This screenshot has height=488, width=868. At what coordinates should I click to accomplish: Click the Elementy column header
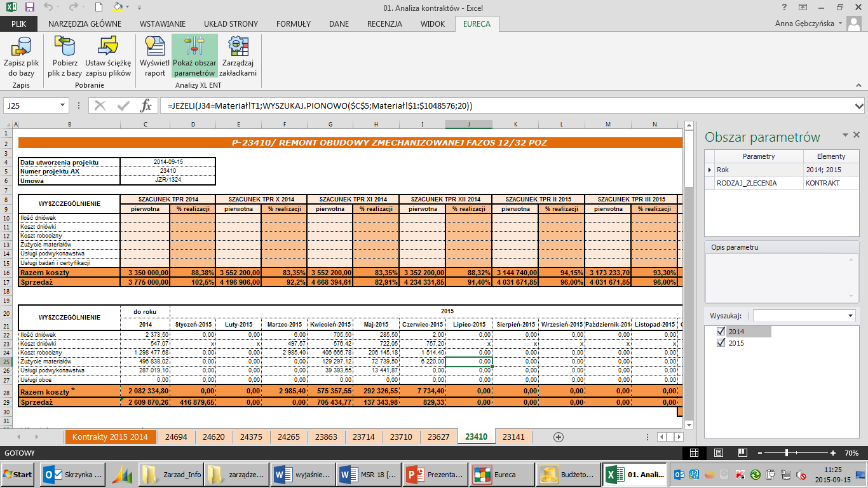(x=832, y=156)
